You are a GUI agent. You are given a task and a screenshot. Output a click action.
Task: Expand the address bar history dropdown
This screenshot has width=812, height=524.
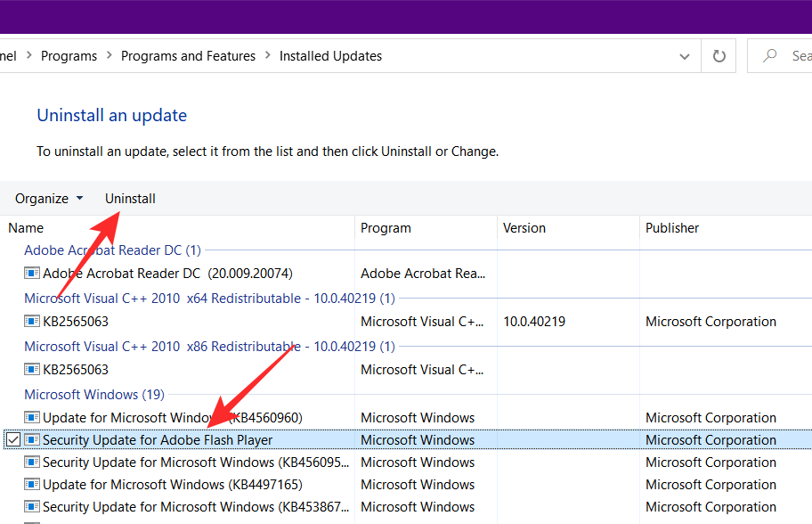point(685,56)
